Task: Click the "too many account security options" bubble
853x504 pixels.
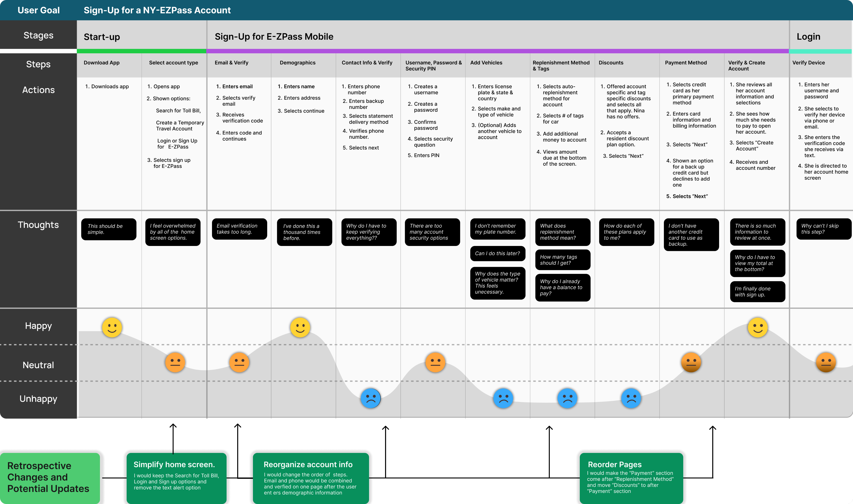Action: point(432,232)
